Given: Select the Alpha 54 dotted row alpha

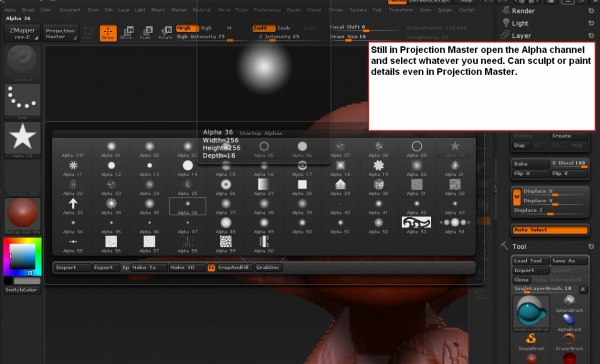Looking at the screenshot, I should 455,225.
